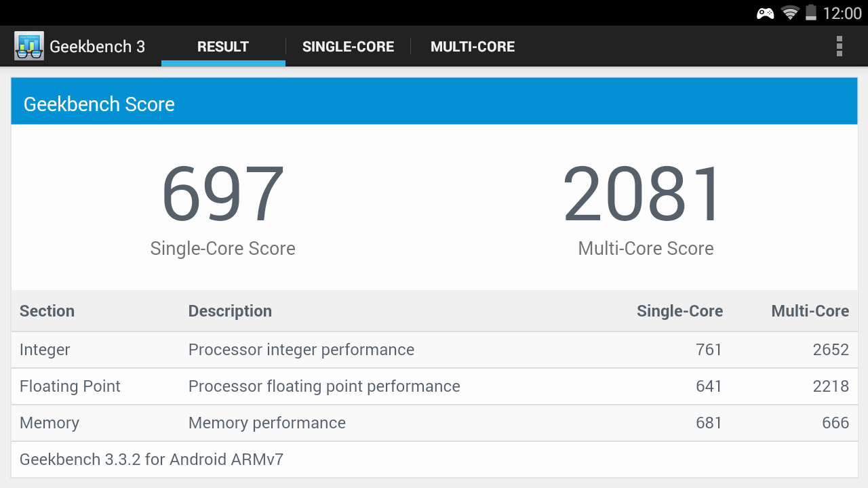The height and width of the screenshot is (488, 868).
Task: Select the Memory section row
Action: 435,423
